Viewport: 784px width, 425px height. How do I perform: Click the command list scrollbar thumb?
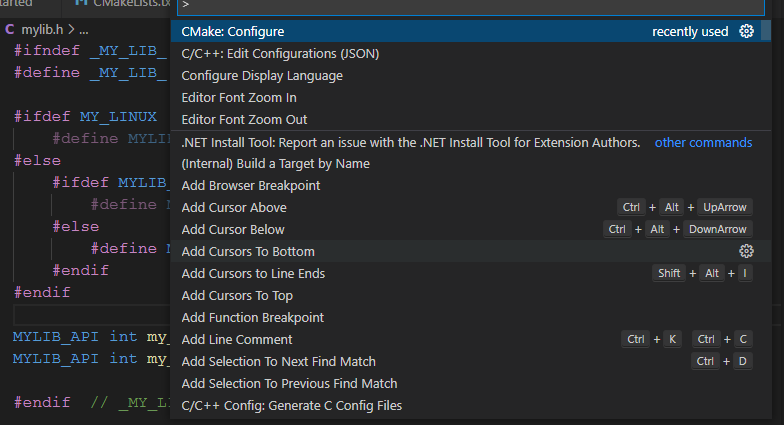pos(766,30)
